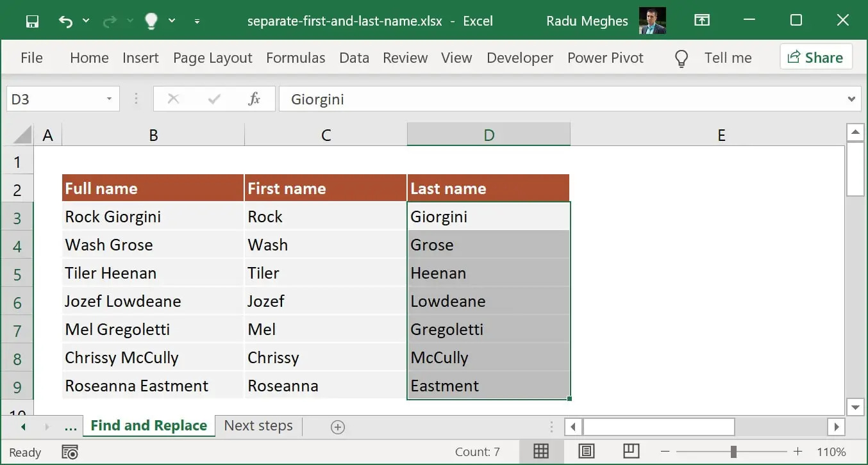Add a new sheet with the plus icon

pyautogui.click(x=338, y=426)
